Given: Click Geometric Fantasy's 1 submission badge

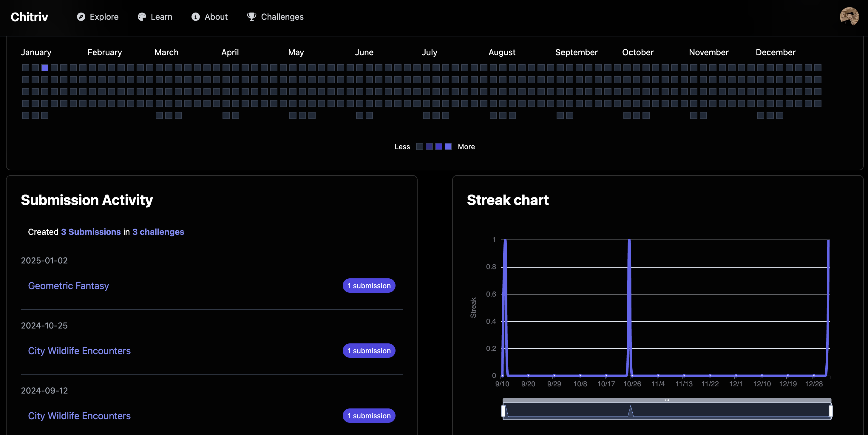Looking at the screenshot, I should 369,286.
